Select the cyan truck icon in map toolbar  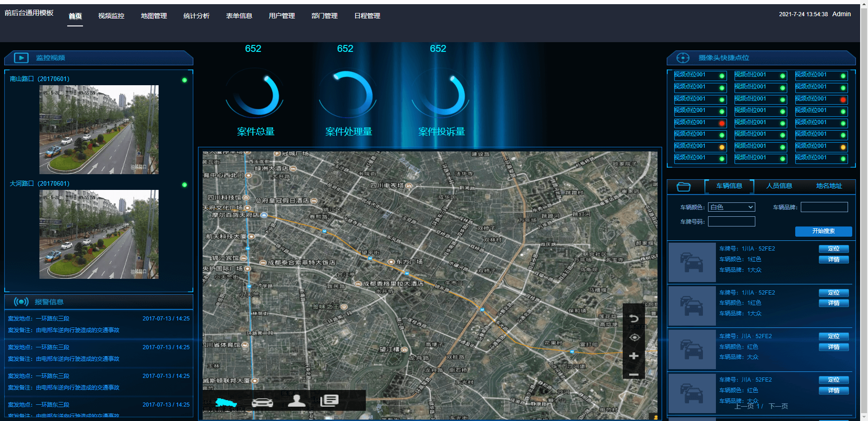pyautogui.click(x=226, y=402)
